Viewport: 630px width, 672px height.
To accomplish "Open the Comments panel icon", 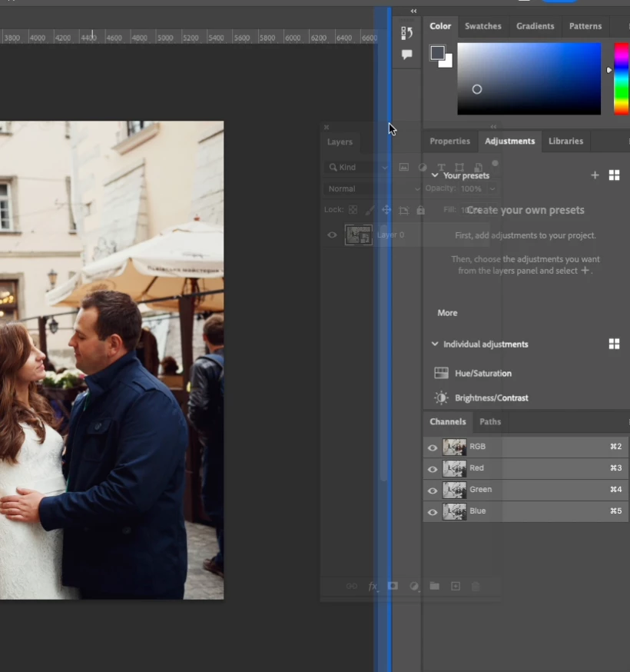I will (x=406, y=54).
